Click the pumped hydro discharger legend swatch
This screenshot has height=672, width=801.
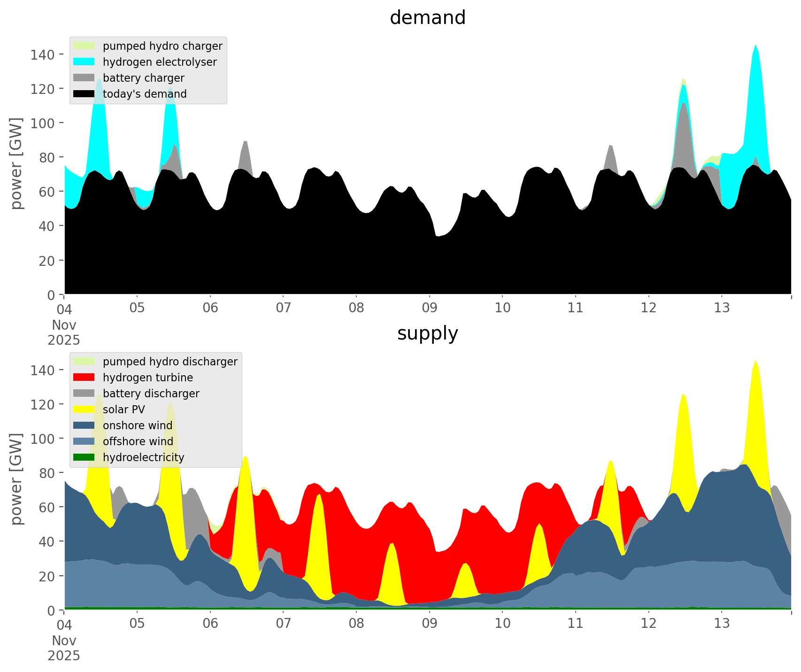[84, 362]
